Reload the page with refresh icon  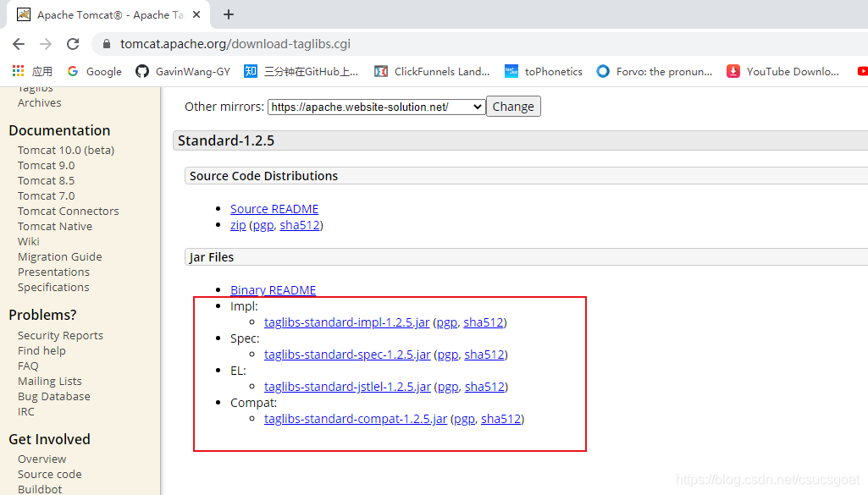click(x=73, y=44)
